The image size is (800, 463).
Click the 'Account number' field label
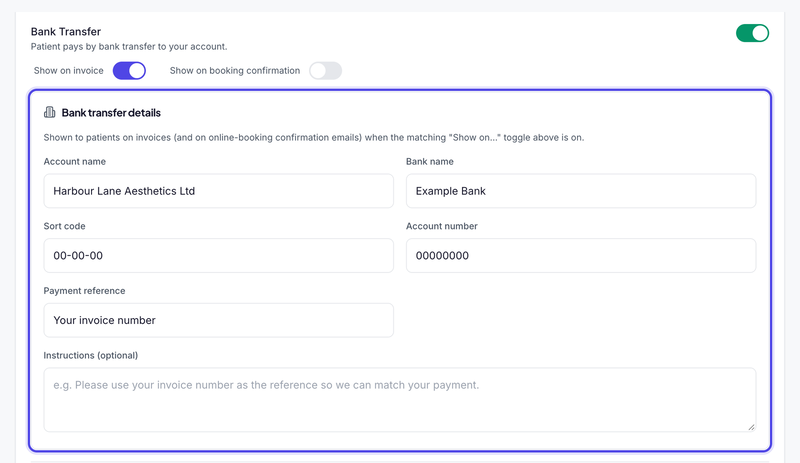442,226
